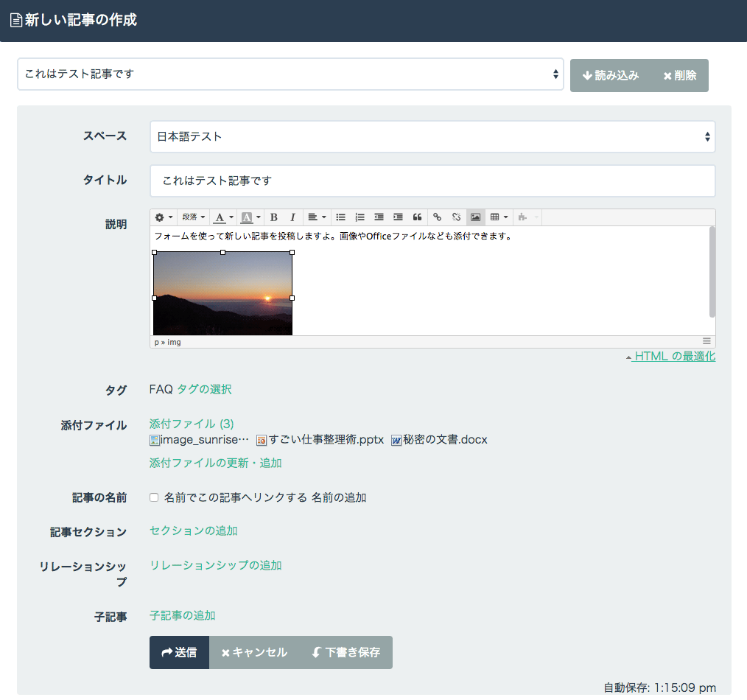Open the draft selector dropdown at top
747x700 pixels.
click(x=290, y=74)
